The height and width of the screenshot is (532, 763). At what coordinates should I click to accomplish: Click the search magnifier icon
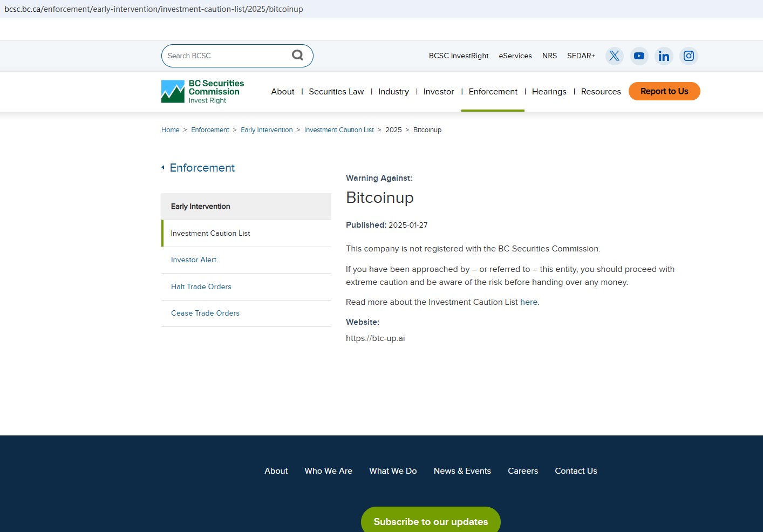(x=297, y=55)
